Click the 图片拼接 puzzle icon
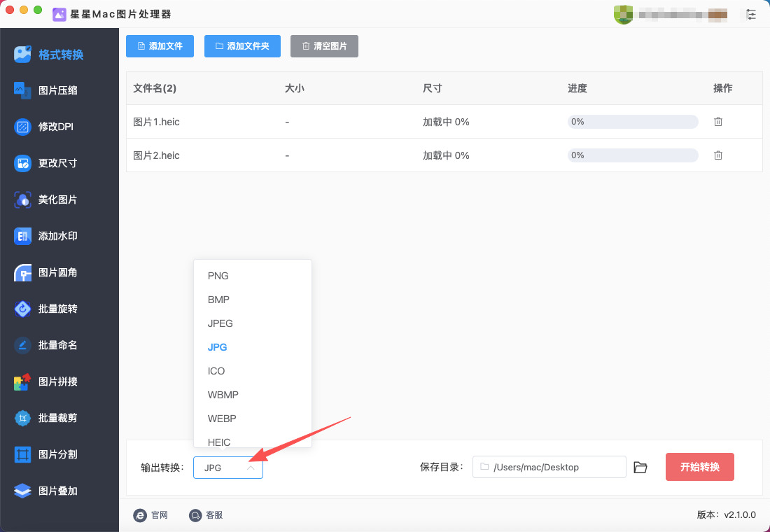 [22, 381]
